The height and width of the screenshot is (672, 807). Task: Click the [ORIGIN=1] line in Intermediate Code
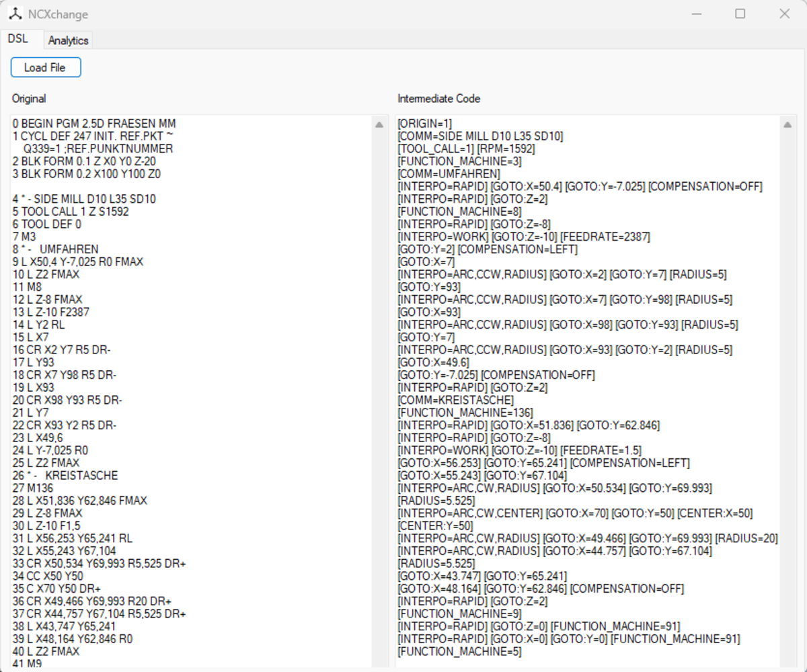point(425,124)
